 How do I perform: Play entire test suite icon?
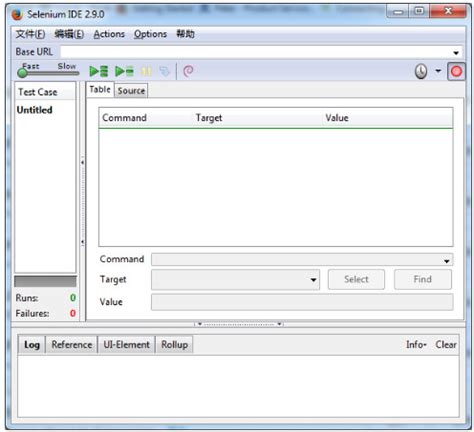(99, 71)
